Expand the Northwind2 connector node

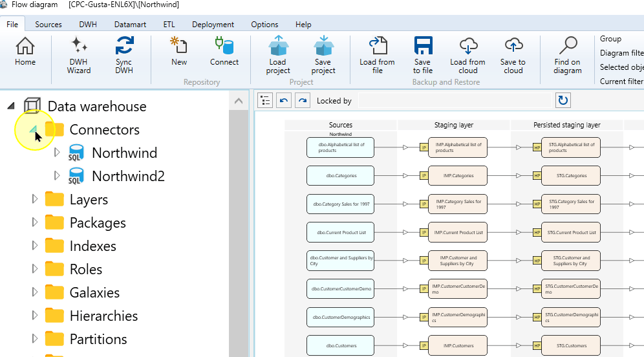coord(57,176)
